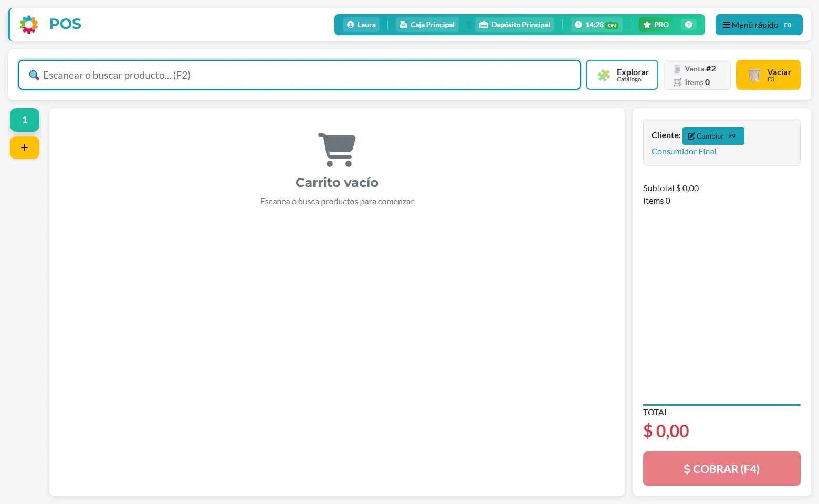This screenshot has width=819, height=504.
Task: Focus the product search field
Action: pos(299,75)
